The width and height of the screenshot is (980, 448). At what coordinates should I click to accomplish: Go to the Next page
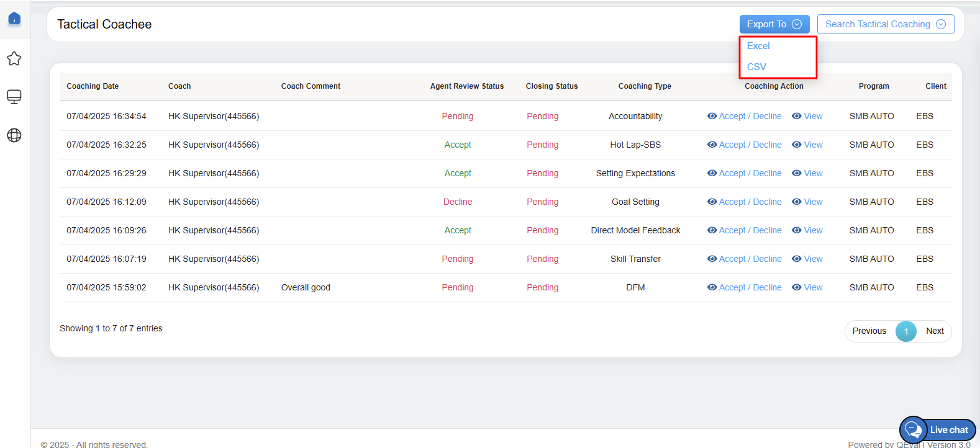[x=934, y=331]
